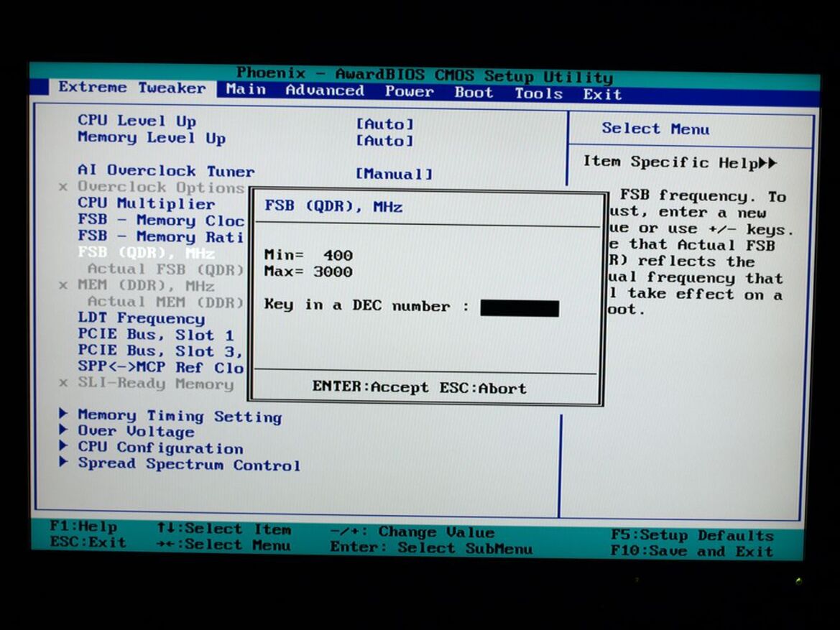Select the FSB - Memory Ratio setting
The image size is (840, 630).
pos(161,236)
